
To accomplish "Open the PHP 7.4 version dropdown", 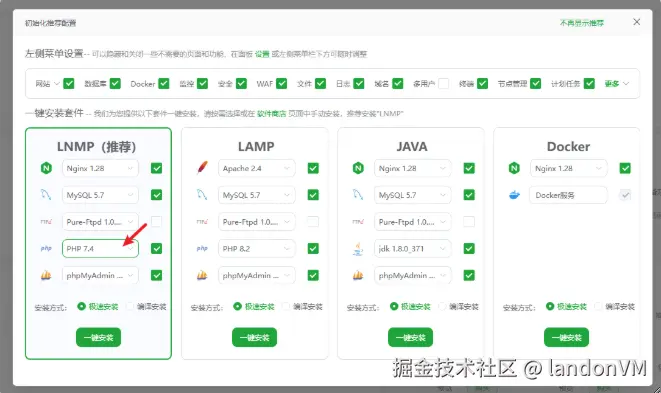I will click(100, 248).
